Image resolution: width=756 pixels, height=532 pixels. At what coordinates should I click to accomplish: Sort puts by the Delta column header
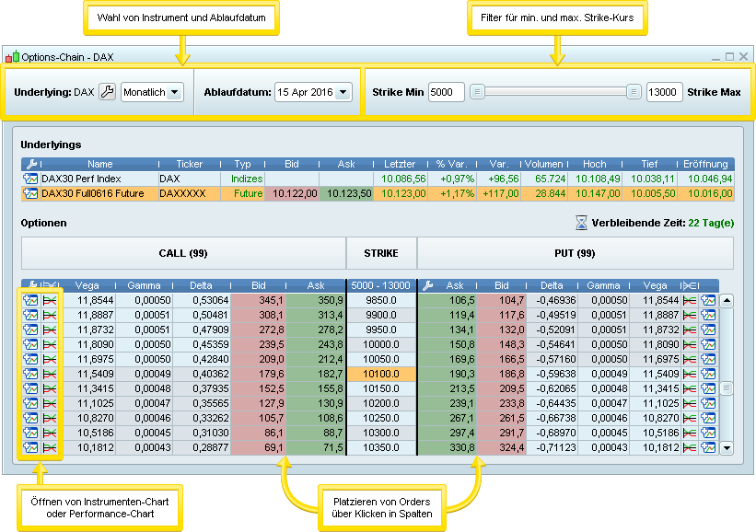pos(552,285)
